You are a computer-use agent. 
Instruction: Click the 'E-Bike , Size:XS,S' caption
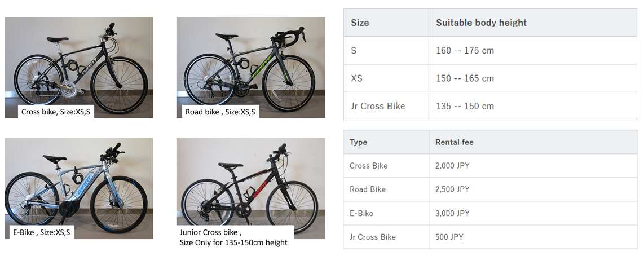click(x=42, y=232)
